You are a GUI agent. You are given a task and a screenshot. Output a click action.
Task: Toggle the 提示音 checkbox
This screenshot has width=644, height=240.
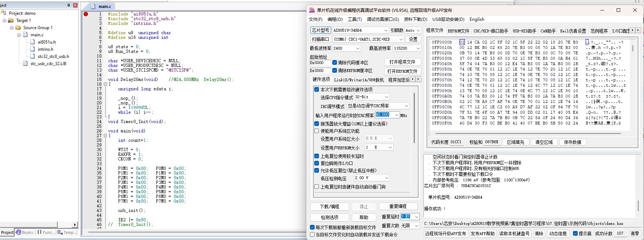pos(575,234)
